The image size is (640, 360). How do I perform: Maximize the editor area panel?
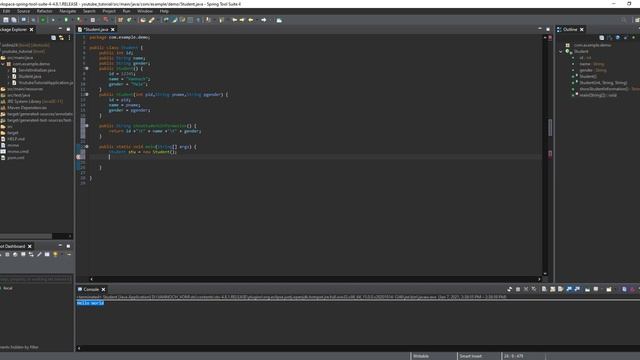pyautogui.click(x=548, y=29)
